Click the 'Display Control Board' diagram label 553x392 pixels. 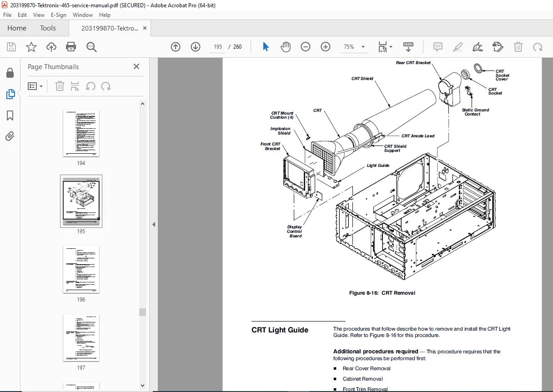click(x=295, y=231)
